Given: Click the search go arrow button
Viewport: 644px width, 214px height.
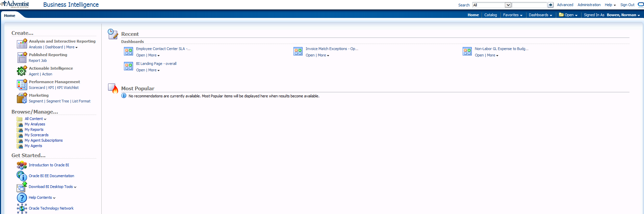Looking at the screenshot, I should 550,5.
